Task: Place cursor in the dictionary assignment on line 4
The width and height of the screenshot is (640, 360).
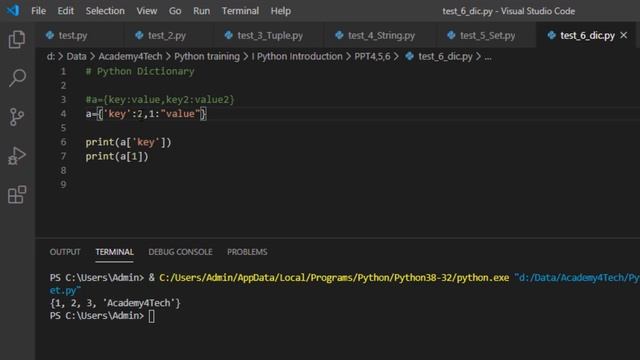Action: coord(146,114)
